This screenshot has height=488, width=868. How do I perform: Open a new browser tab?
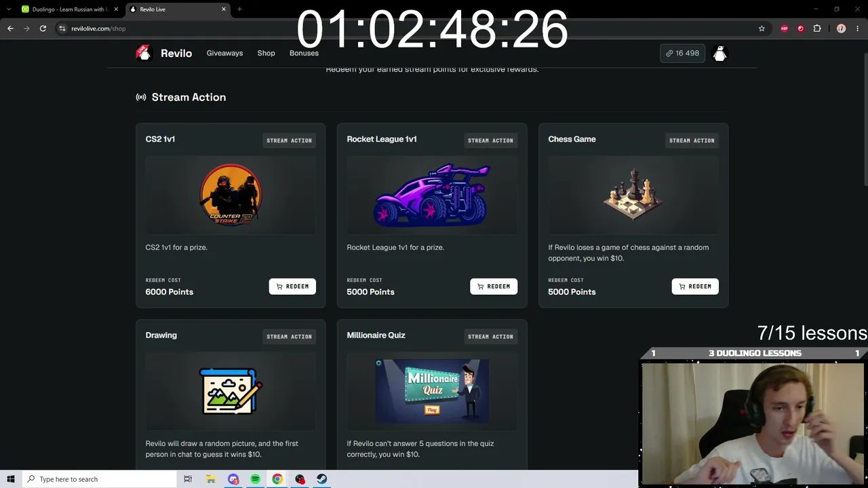coord(239,9)
